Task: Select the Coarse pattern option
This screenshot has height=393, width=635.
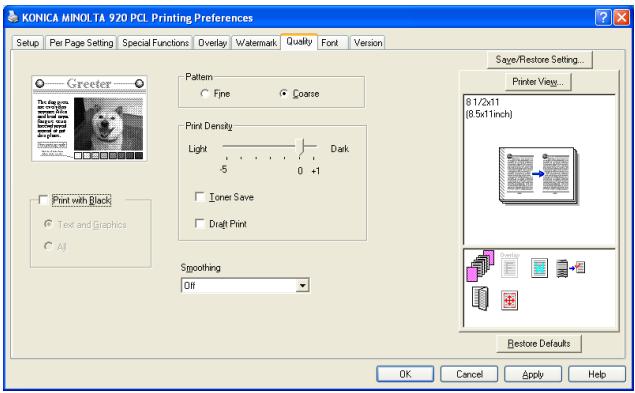Action: (299, 94)
